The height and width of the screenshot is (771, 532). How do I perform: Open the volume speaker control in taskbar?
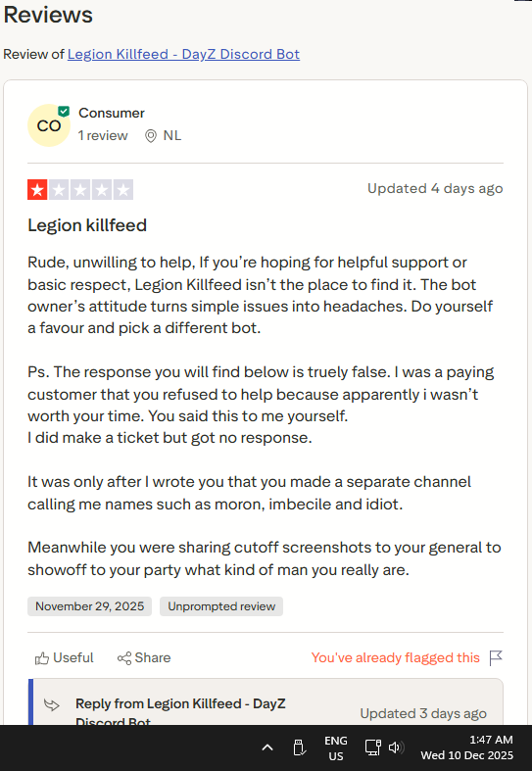396,747
